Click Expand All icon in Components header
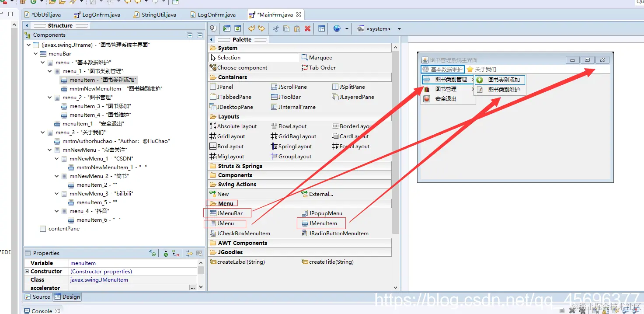The height and width of the screenshot is (314, 644). pos(190,35)
